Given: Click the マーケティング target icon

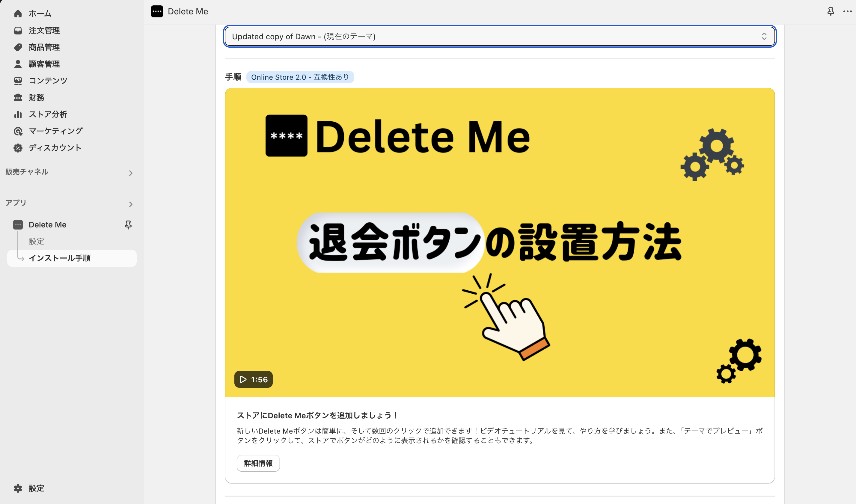Looking at the screenshot, I should pyautogui.click(x=18, y=131).
